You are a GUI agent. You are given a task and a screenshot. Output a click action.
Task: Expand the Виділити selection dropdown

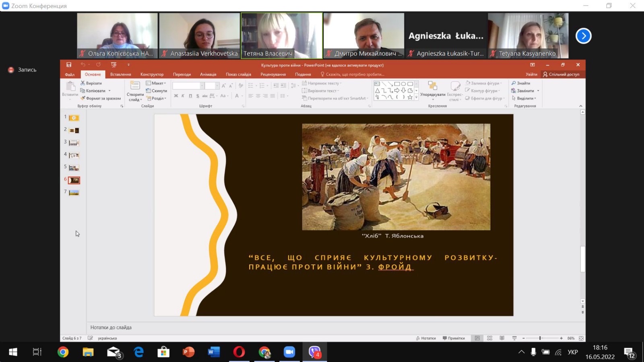tap(524, 98)
